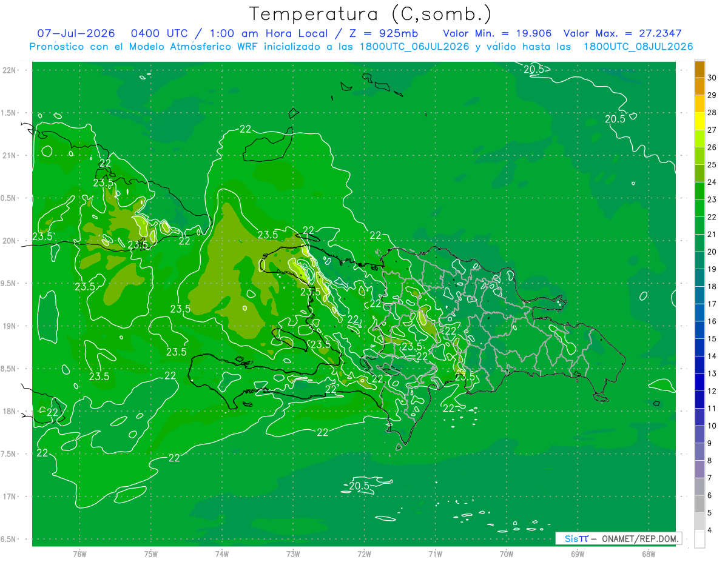Click the purple swatch between 7 and 8
728x562 pixels.
[699, 469]
